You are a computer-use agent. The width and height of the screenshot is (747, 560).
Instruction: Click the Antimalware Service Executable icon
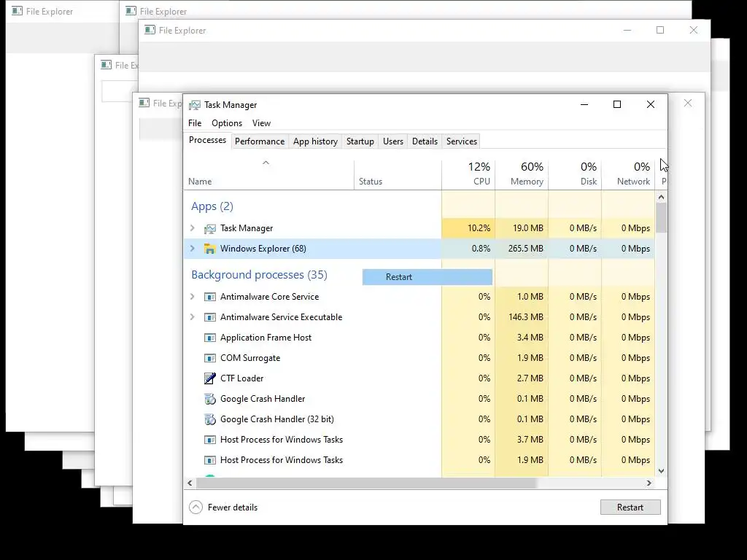(209, 317)
